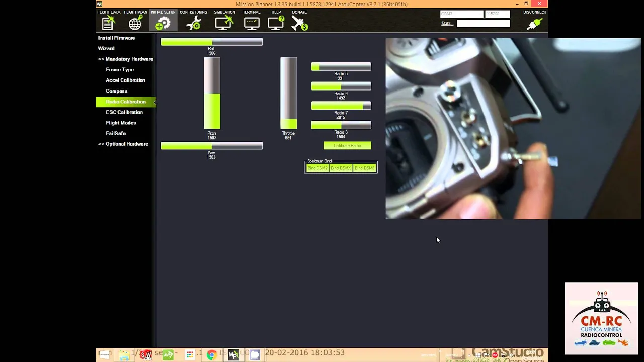Open File Explorer from the taskbar
The width and height of the screenshot is (644, 362).
click(x=124, y=355)
